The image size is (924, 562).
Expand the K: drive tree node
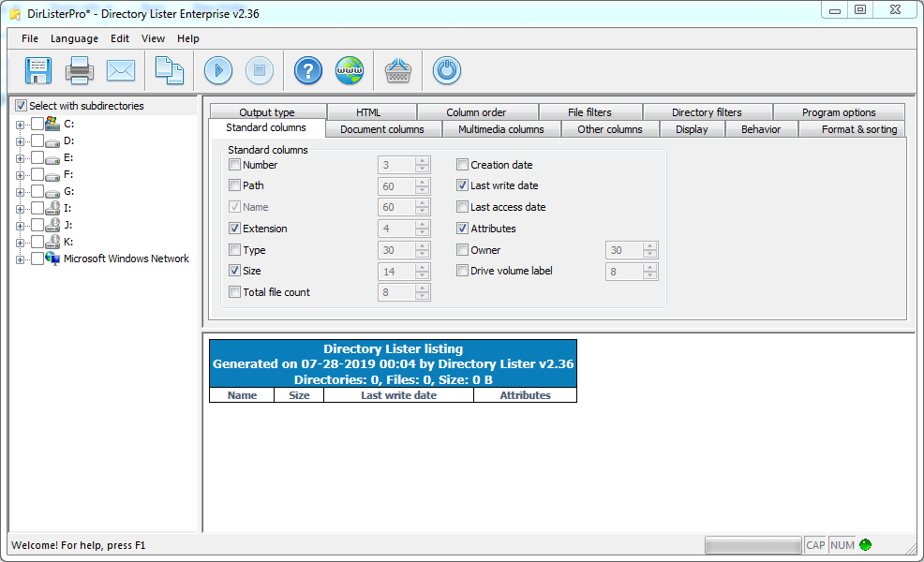(x=20, y=243)
